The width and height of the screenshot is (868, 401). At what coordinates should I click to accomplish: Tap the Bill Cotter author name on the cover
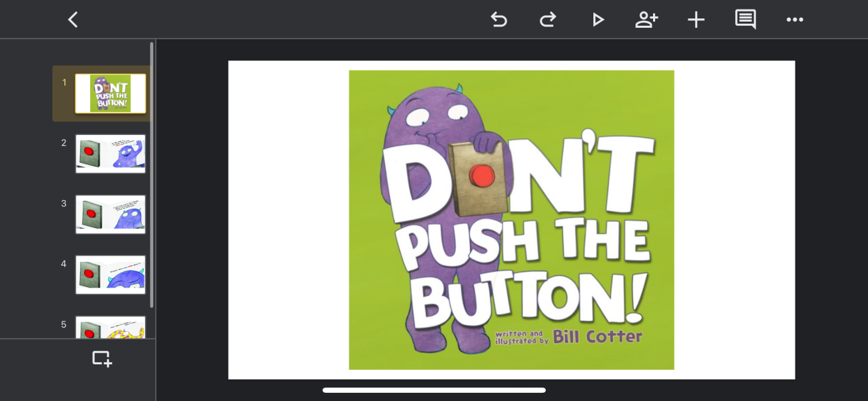[x=597, y=337]
